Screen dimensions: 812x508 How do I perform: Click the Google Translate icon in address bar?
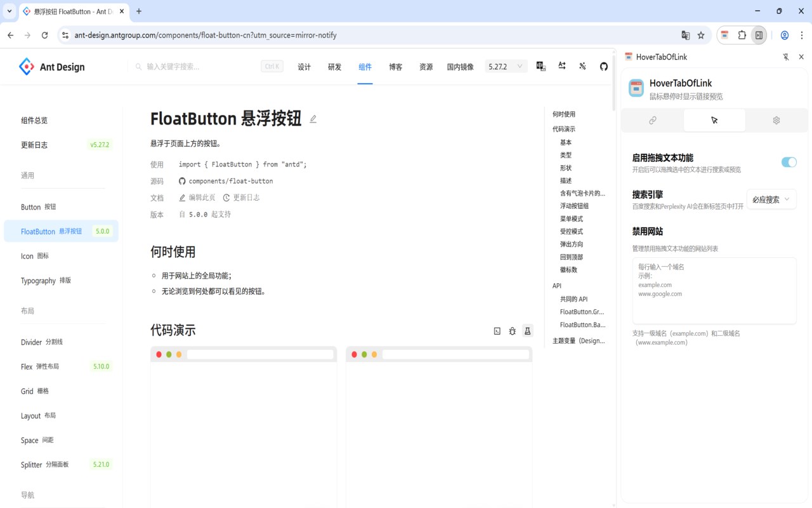tap(685, 36)
